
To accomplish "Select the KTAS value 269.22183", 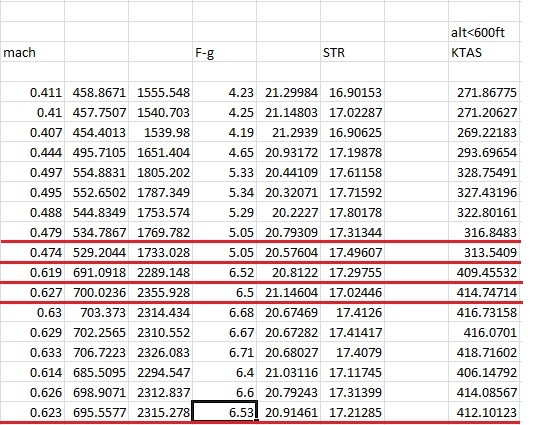I will [x=484, y=132].
